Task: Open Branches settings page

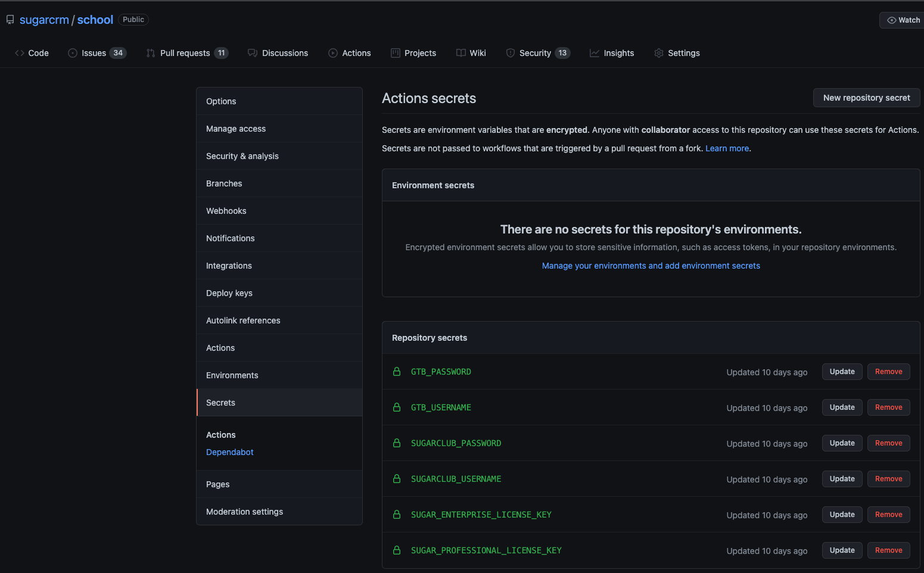Action: (x=279, y=183)
